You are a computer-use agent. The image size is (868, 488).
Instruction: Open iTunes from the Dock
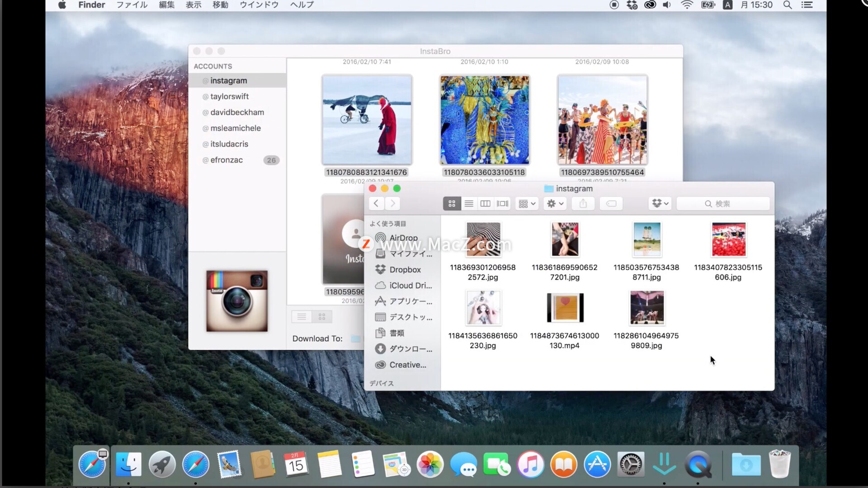click(530, 464)
